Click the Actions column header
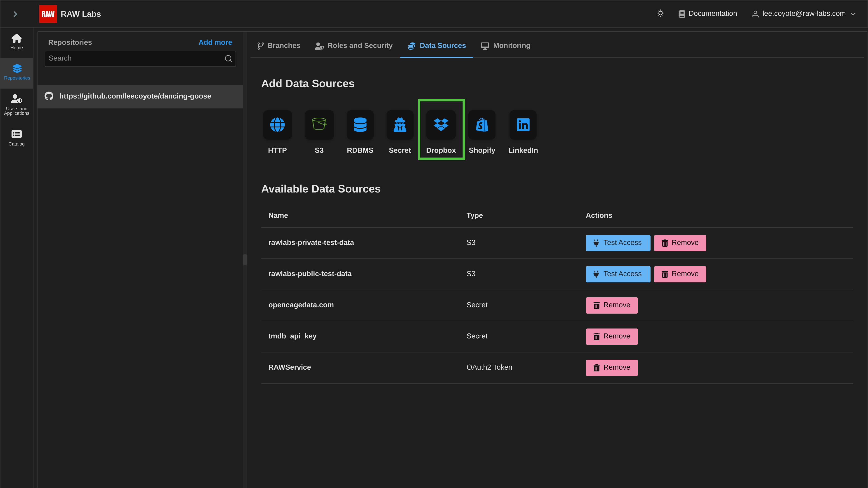Viewport: 868px width, 488px height. (x=599, y=215)
